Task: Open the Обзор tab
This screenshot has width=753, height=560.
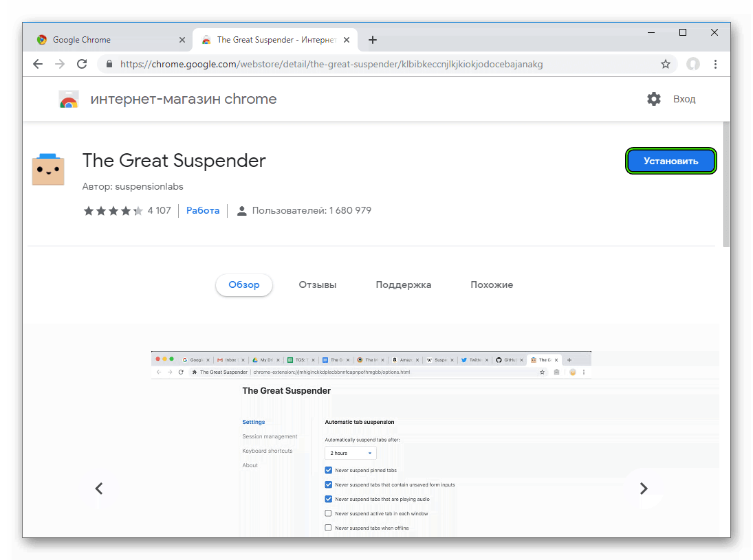Action: [244, 284]
